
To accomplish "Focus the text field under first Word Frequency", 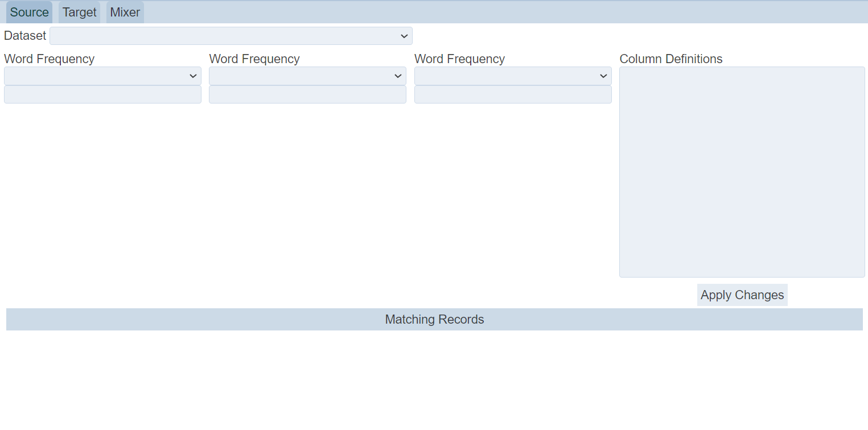I will [102, 94].
